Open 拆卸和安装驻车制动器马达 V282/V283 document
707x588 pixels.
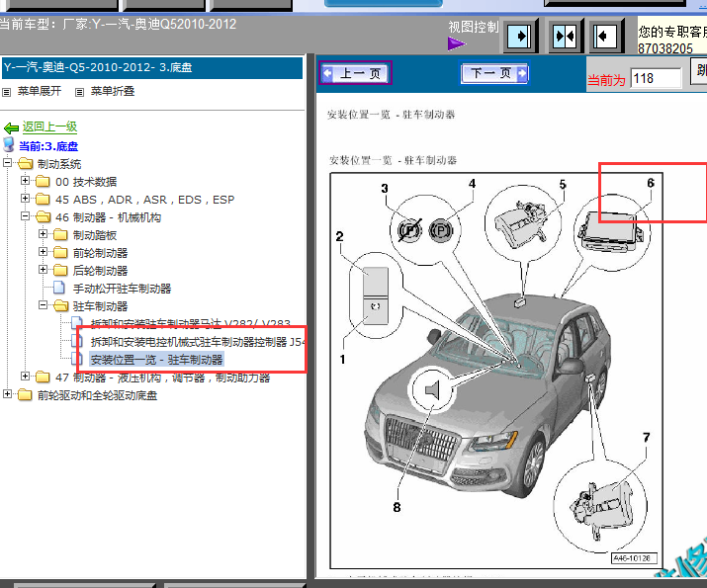point(190,323)
